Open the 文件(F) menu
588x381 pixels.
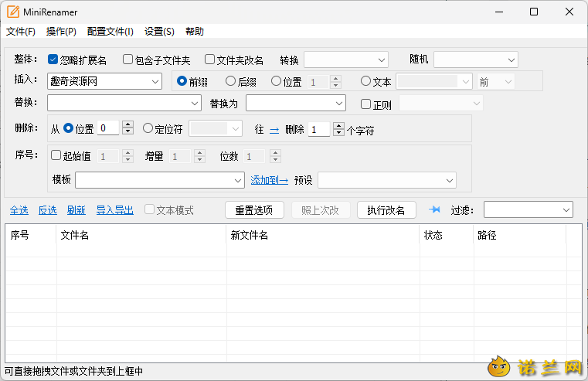click(21, 32)
